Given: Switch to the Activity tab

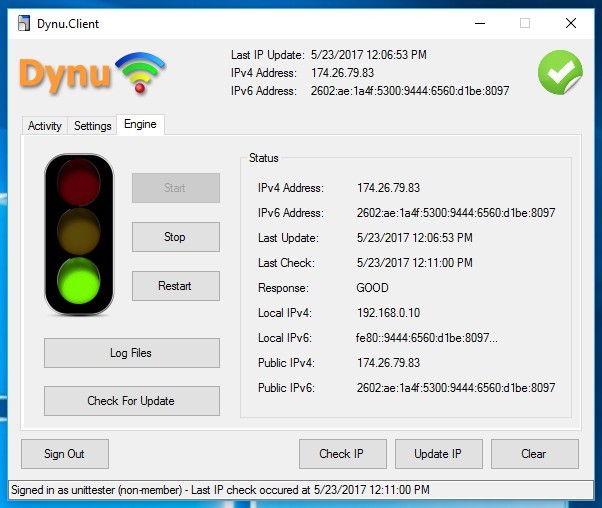Looking at the screenshot, I should pos(45,126).
